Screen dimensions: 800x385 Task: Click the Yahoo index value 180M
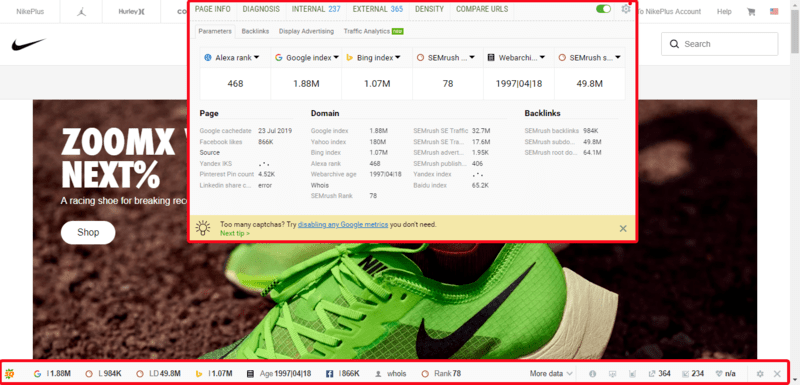(378, 142)
